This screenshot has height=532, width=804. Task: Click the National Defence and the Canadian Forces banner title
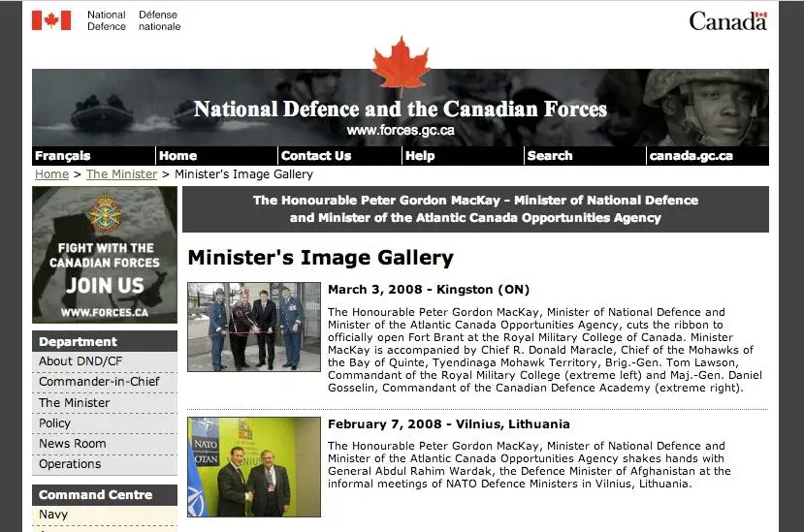click(401, 110)
